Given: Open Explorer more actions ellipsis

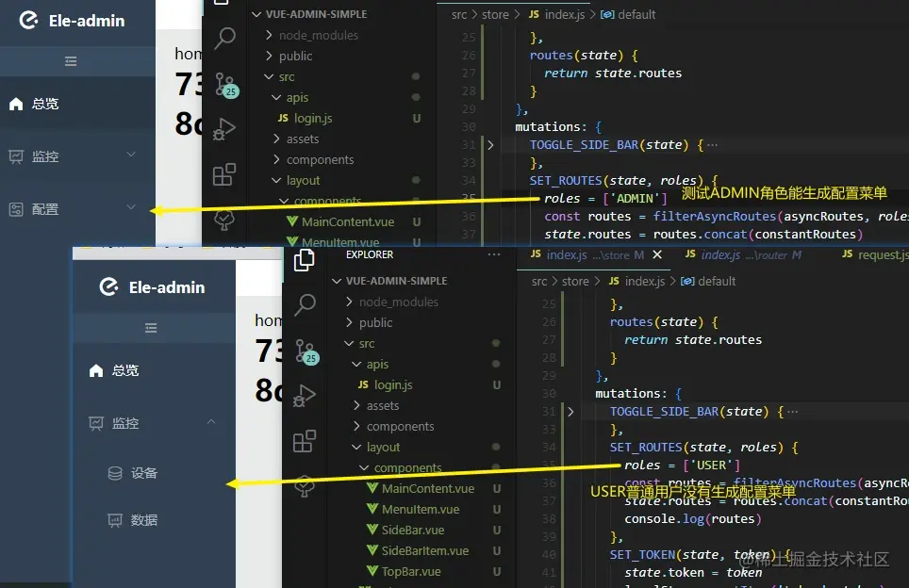Looking at the screenshot, I should [494, 254].
